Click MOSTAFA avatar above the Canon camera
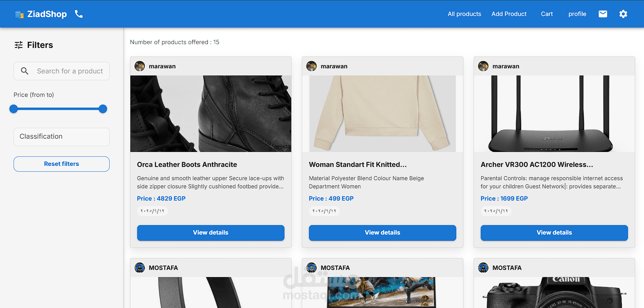644x308 pixels. click(x=483, y=268)
